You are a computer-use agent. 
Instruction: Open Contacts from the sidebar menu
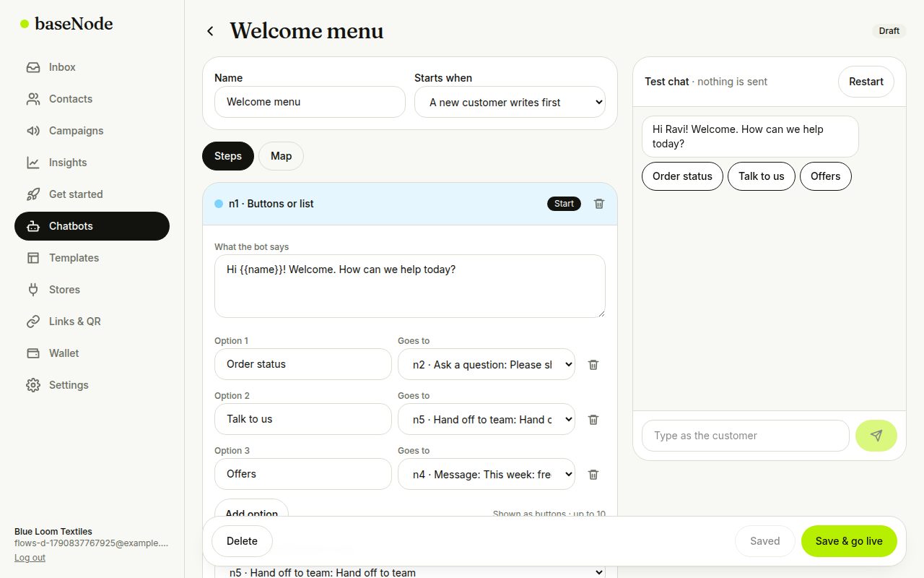(x=92, y=99)
